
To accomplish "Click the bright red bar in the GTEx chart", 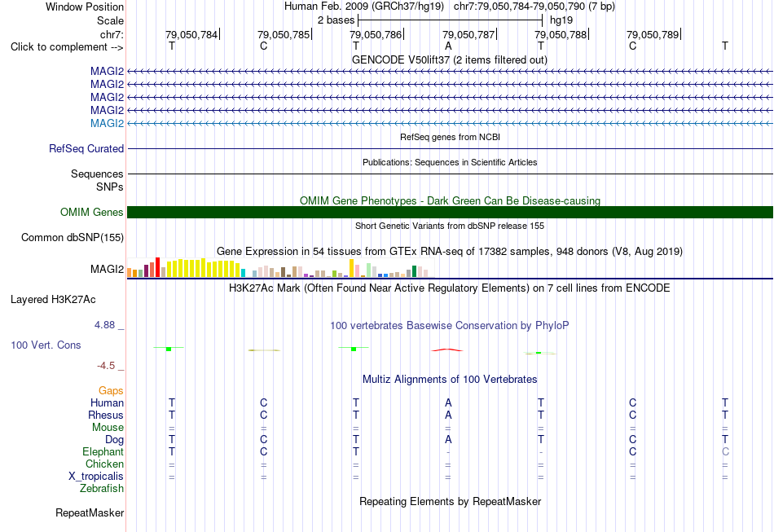I will 157,267.
